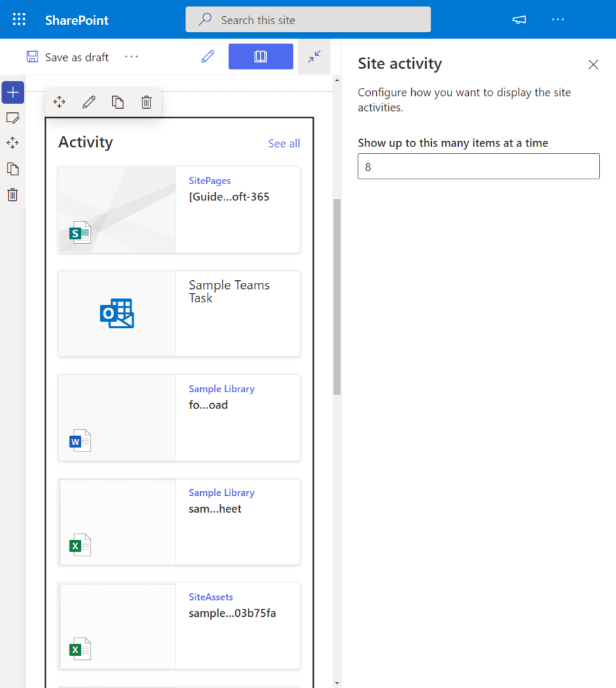
Task: Click the Search this site box
Action: tap(308, 19)
